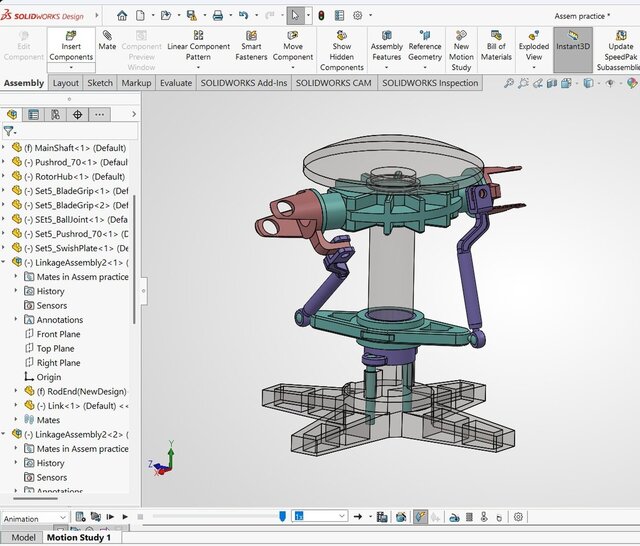
Task: Open the Edit Appearance color sphere icon
Action: [x=632, y=83]
